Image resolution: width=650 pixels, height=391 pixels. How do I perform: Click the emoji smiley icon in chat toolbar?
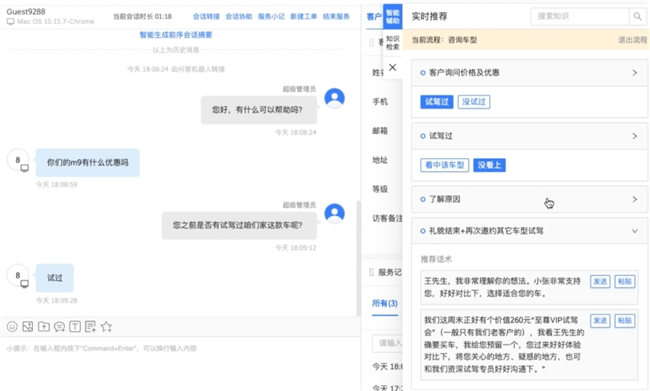coord(12,327)
